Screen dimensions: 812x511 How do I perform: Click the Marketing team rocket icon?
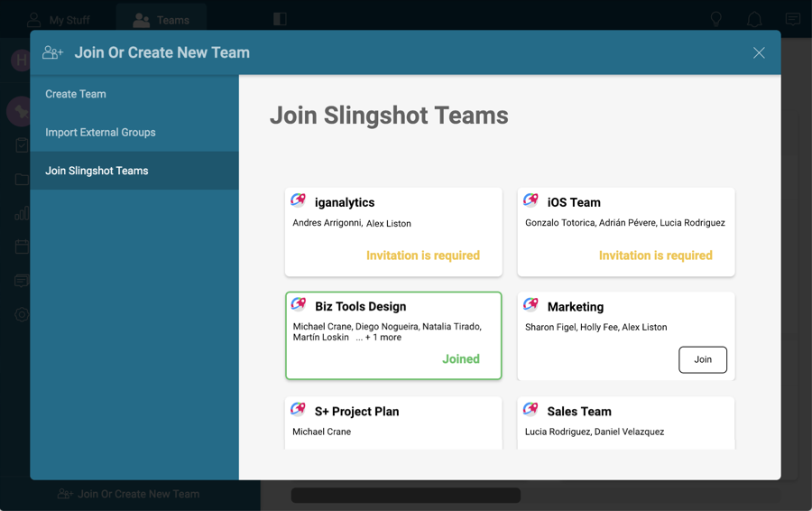point(531,305)
